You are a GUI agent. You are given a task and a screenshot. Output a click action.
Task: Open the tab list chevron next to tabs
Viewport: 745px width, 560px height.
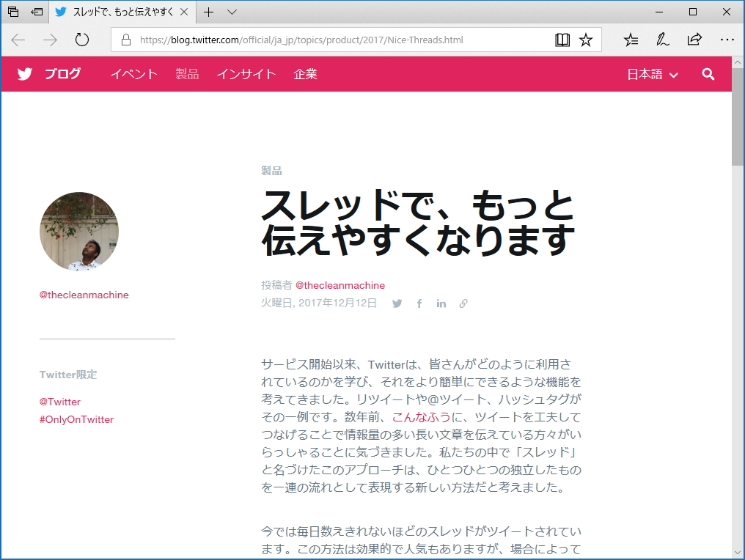231,12
